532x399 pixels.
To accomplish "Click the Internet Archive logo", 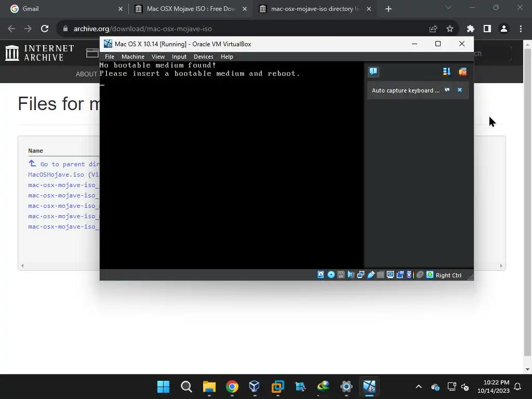I will click(x=39, y=54).
